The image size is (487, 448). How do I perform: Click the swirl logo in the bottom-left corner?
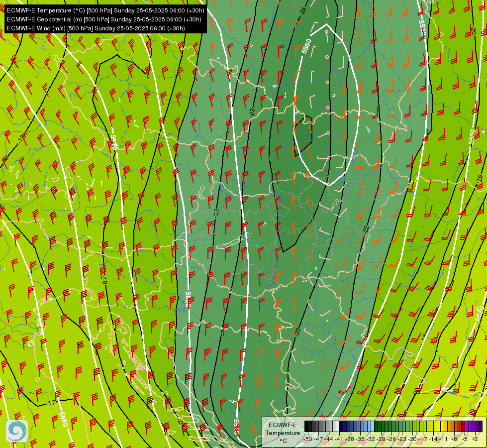pos(17,431)
